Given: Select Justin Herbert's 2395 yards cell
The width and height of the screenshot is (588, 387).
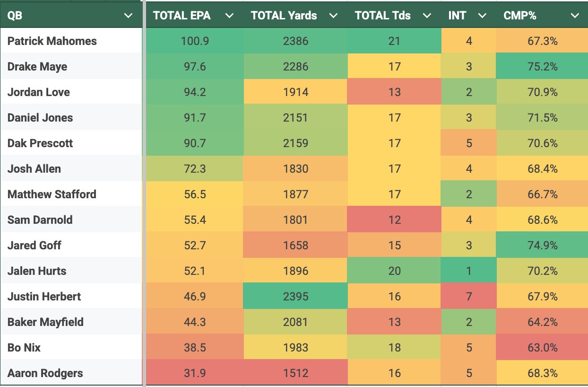Looking at the screenshot, I should pyautogui.click(x=295, y=297).
